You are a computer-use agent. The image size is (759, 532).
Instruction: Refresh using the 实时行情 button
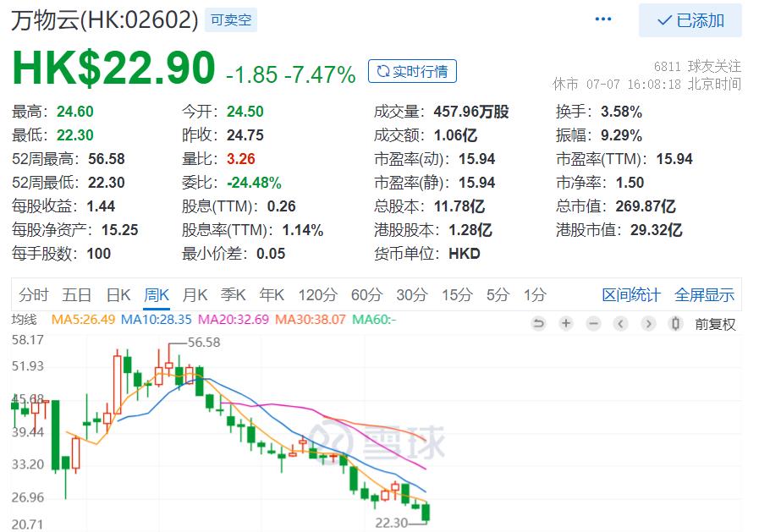(412, 71)
